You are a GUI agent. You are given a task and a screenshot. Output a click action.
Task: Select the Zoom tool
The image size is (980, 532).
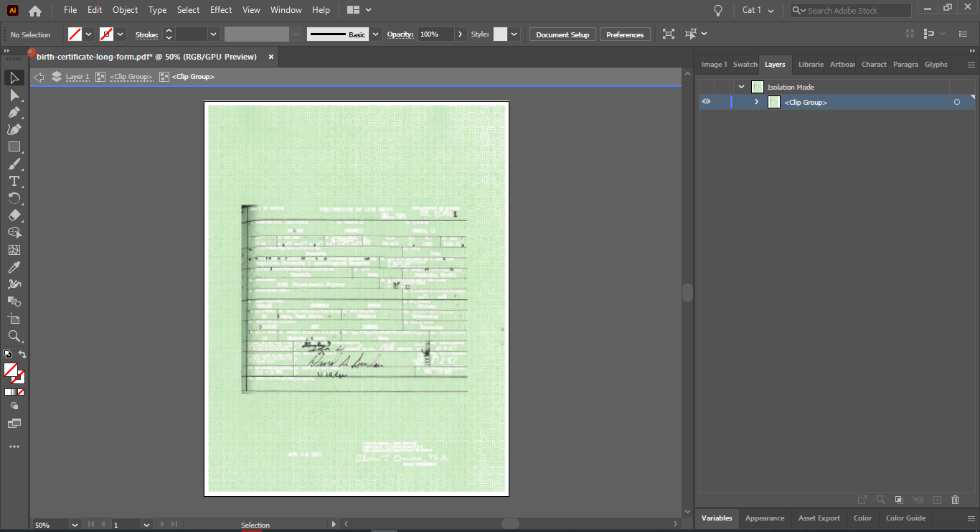(x=14, y=336)
